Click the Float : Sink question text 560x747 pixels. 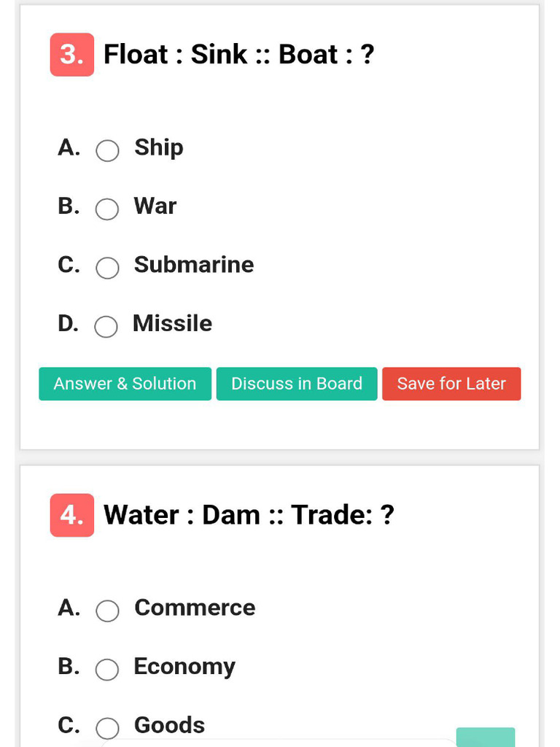coord(238,55)
